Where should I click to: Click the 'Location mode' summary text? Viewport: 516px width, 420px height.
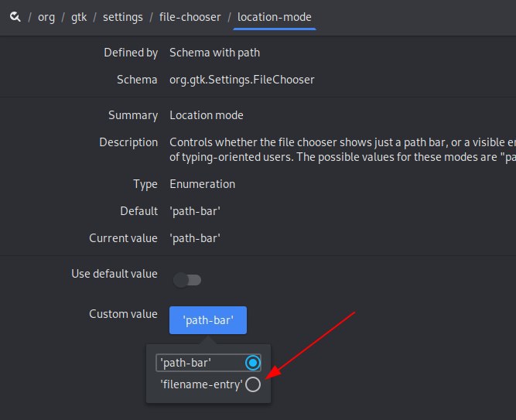coord(207,115)
